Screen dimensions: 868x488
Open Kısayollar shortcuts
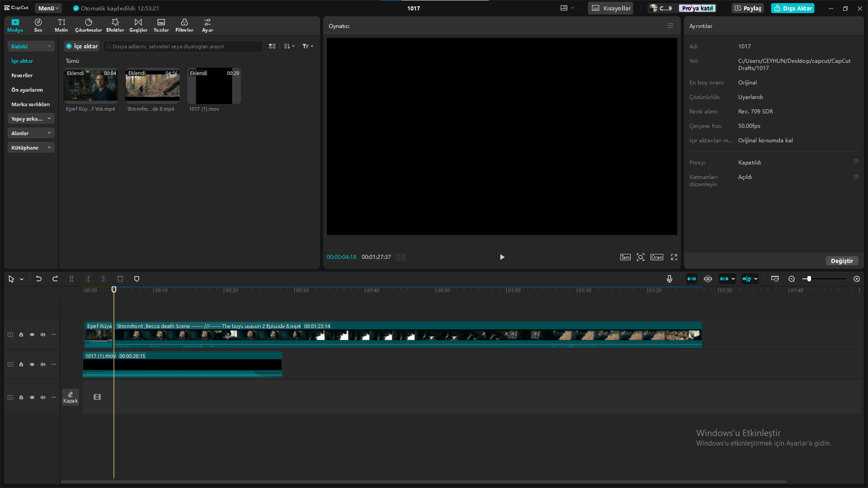[611, 8]
